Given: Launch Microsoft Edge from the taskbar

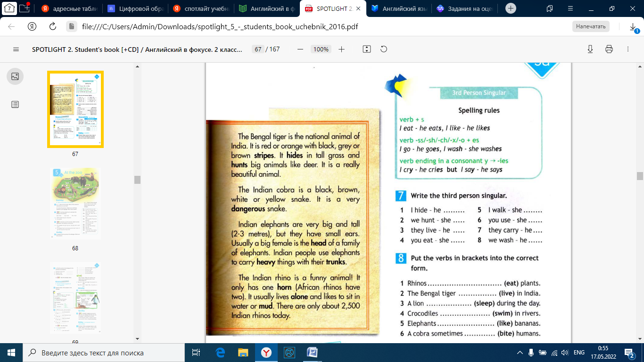Looking at the screenshot, I should pos(220,352).
